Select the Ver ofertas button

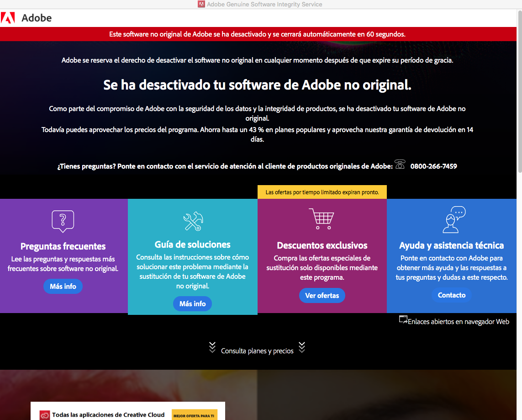pyautogui.click(x=322, y=295)
